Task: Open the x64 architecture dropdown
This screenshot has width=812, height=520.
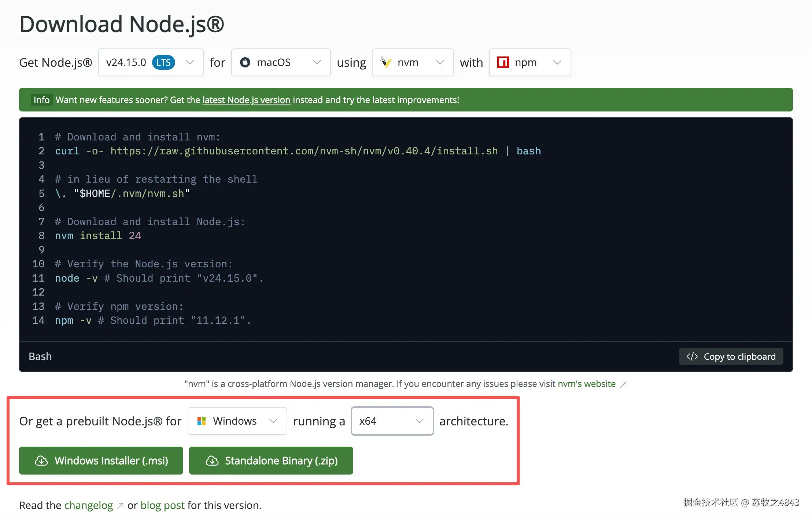Action: click(x=392, y=421)
